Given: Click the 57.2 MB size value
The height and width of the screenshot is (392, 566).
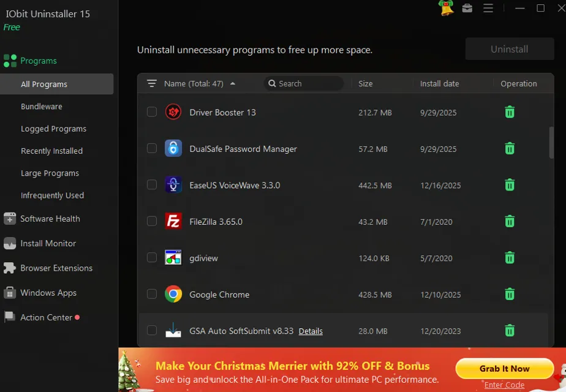Looking at the screenshot, I should [x=372, y=149].
